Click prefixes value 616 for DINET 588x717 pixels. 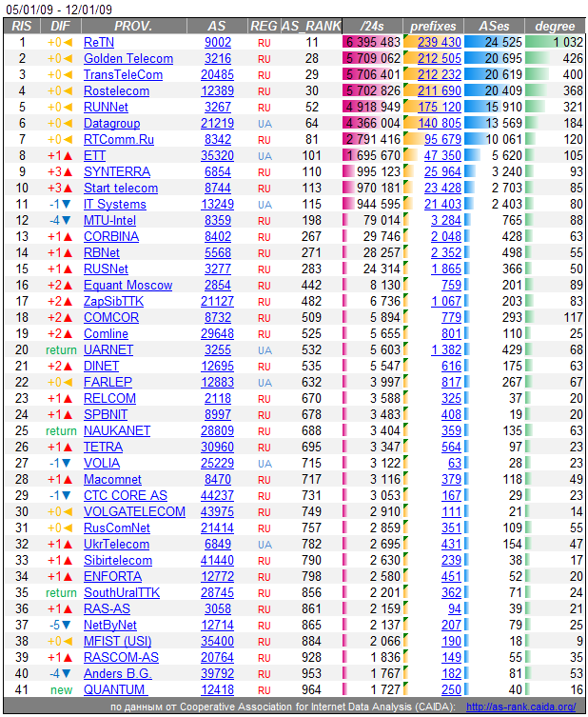(451, 367)
